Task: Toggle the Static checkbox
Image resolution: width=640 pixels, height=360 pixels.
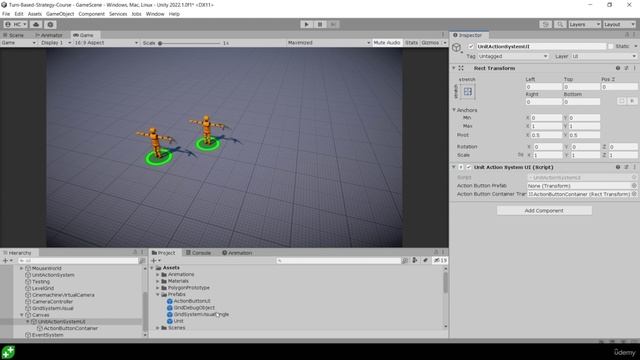Action: [610, 47]
